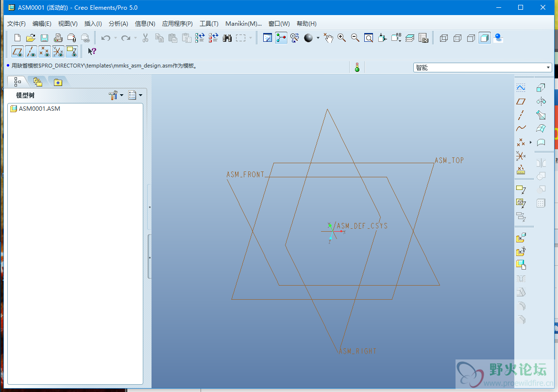The height and width of the screenshot is (392, 558).
Task: Open the Regeneration Manager
Action: (x=213, y=38)
